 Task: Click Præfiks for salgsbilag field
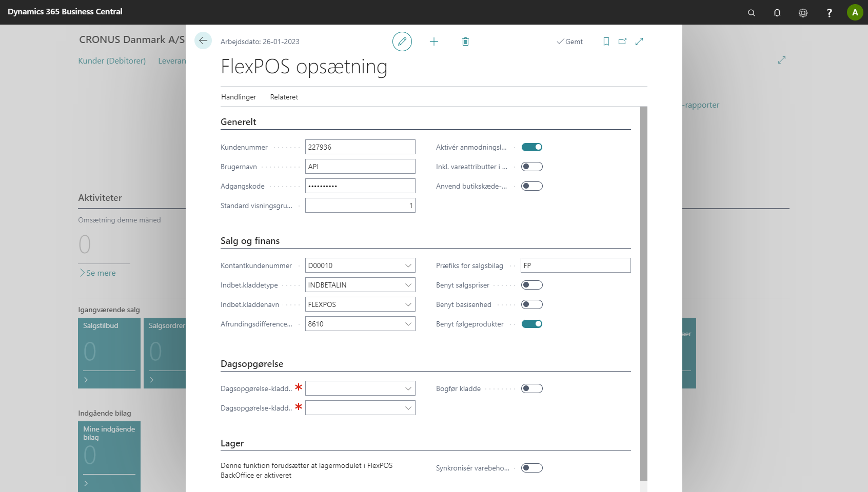coord(576,265)
